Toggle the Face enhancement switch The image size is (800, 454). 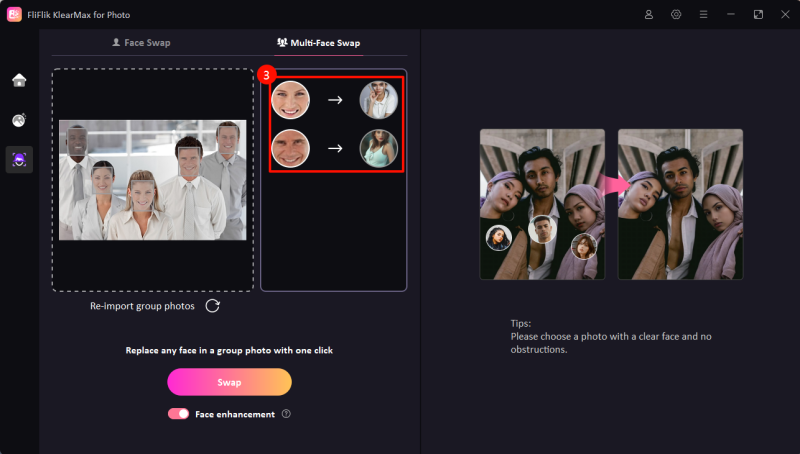point(178,414)
